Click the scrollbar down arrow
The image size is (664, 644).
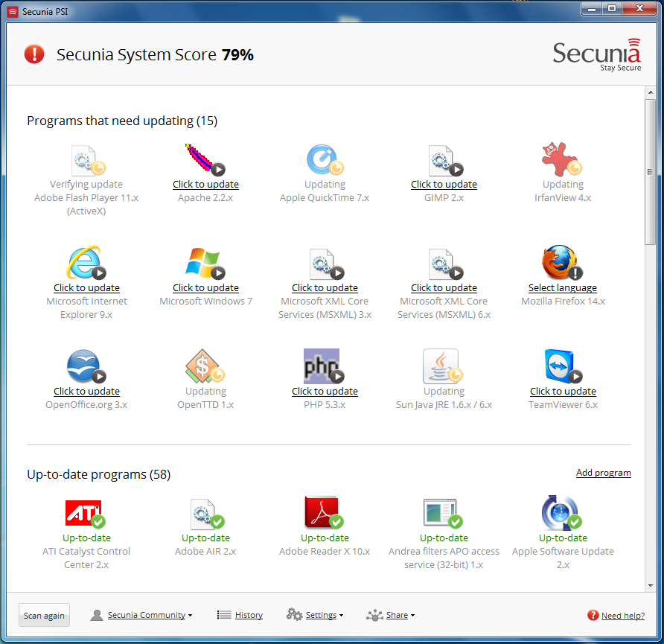pyautogui.click(x=651, y=586)
